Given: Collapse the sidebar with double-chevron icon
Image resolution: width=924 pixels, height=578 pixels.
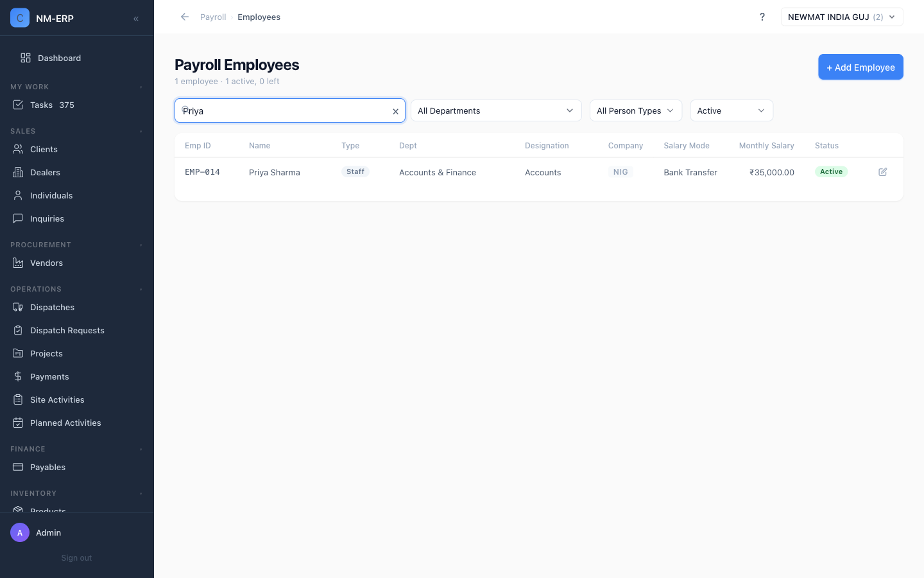Looking at the screenshot, I should [x=136, y=19].
